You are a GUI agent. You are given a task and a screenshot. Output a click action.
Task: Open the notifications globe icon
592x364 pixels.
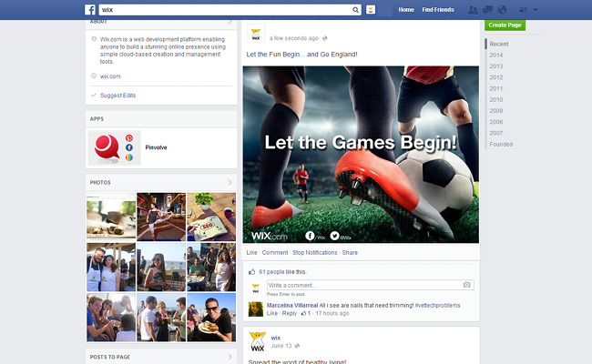pos(502,10)
